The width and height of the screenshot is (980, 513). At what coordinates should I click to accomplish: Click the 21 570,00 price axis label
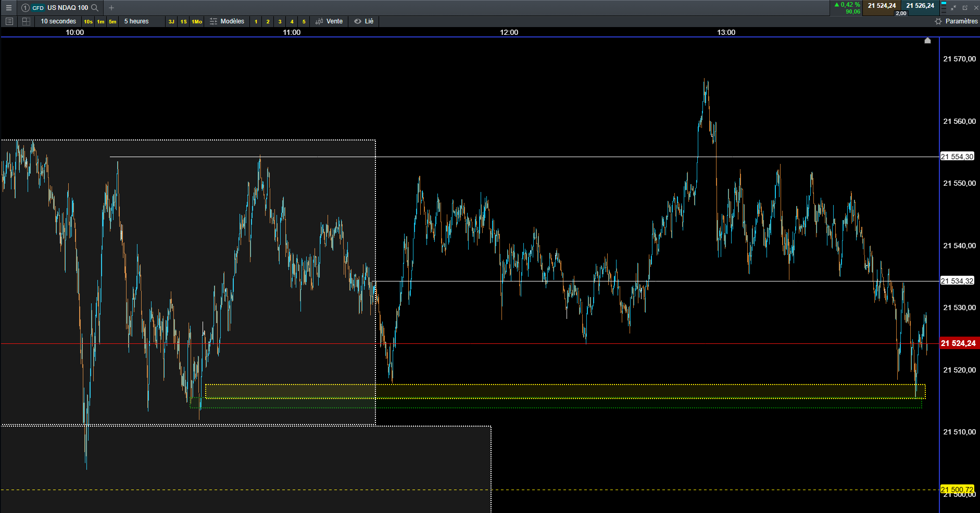[x=960, y=59]
